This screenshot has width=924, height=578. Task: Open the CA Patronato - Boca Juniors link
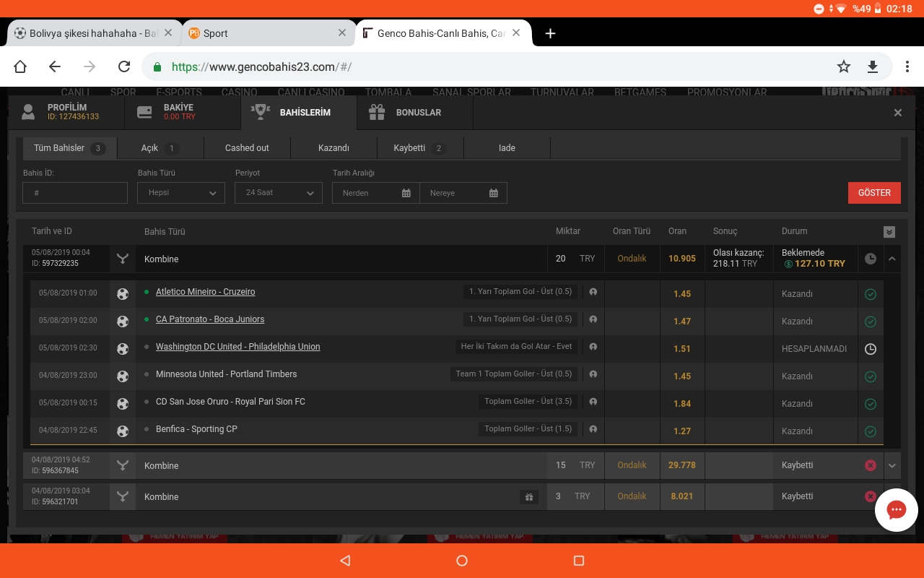tap(210, 319)
